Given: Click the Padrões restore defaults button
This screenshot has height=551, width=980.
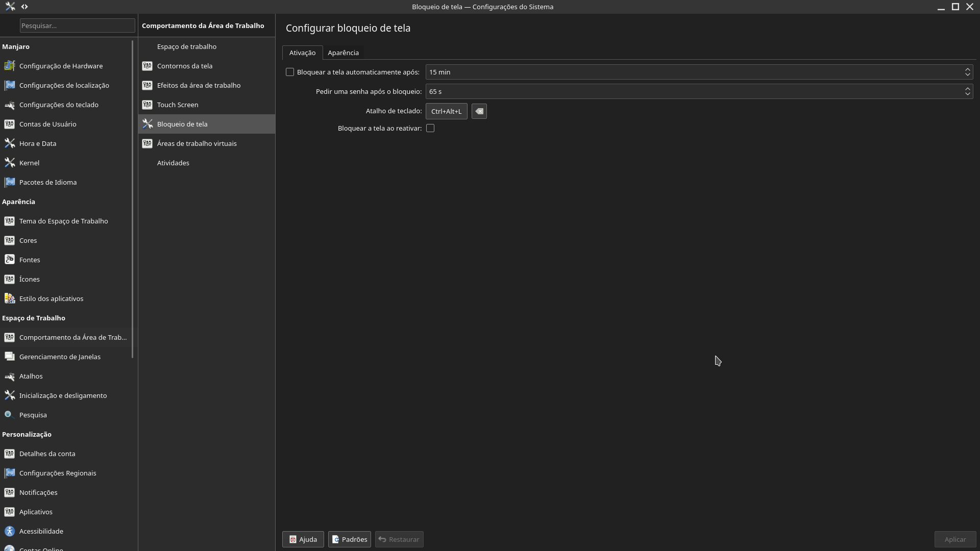Looking at the screenshot, I should tap(349, 539).
